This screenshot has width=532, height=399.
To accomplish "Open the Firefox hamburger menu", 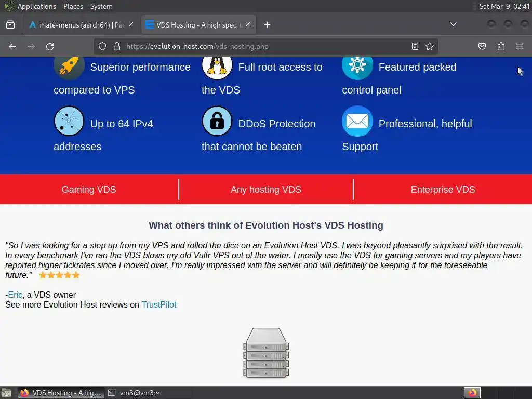I will click(520, 46).
